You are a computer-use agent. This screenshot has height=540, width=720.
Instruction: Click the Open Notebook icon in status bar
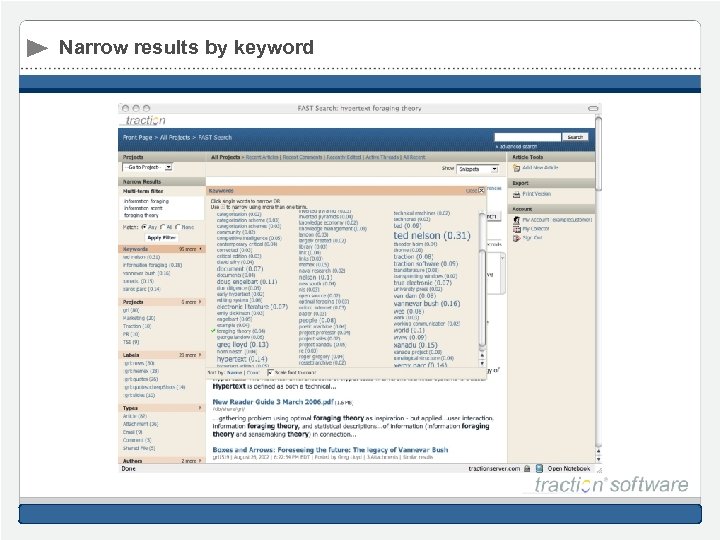tap(539, 468)
